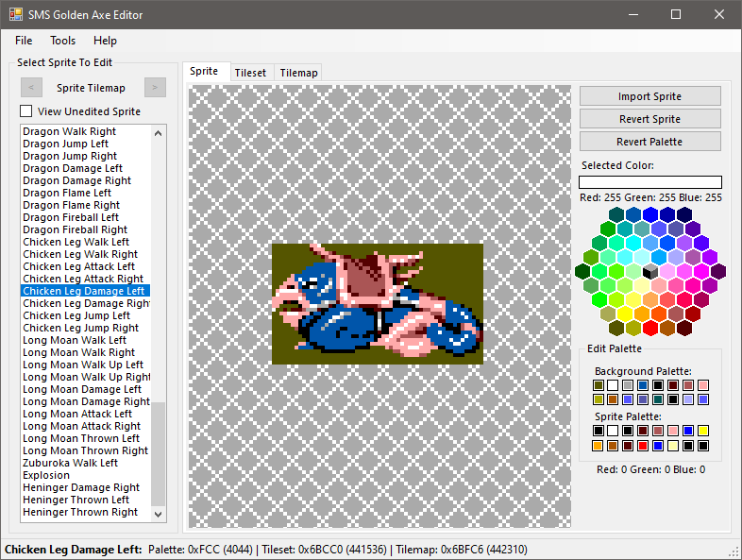The image size is (742, 560).
Task: Click the Chicken Leg sprite image on canvas
Action: point(378,304)
